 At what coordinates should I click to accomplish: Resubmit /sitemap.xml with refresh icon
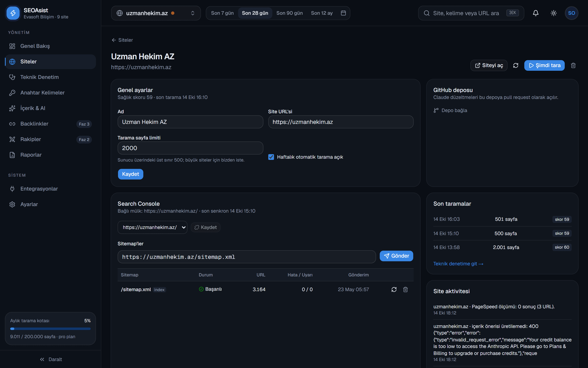[394, 289]
